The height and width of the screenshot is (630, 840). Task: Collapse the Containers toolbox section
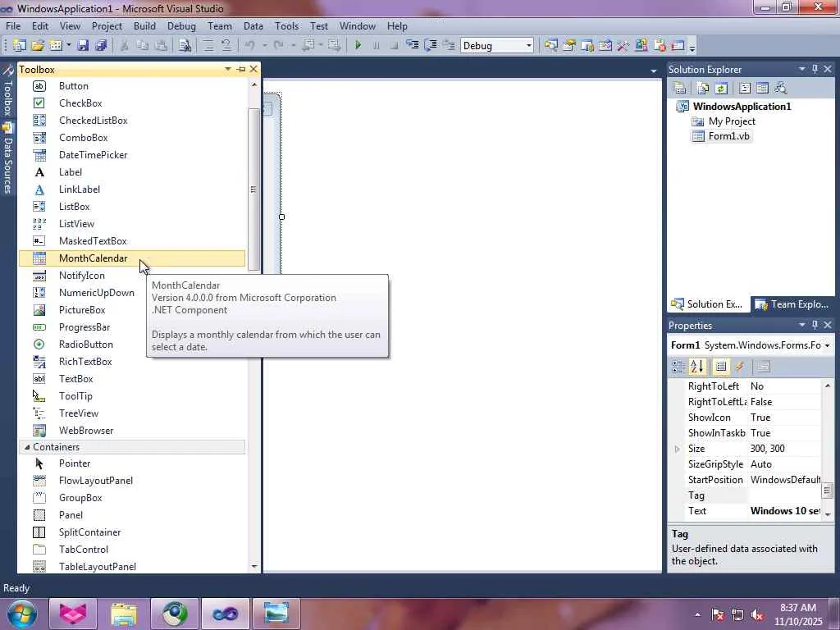coord(27,447)
